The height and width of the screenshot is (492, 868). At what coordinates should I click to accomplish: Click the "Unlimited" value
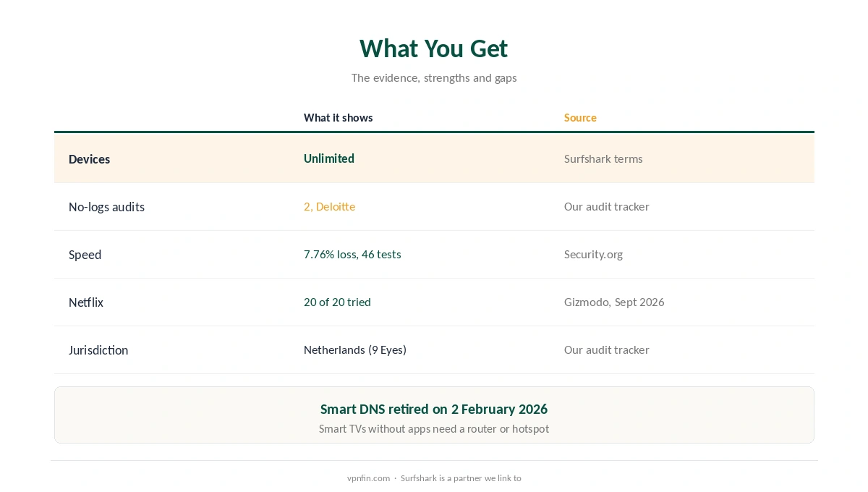click(x=329, y=158)
